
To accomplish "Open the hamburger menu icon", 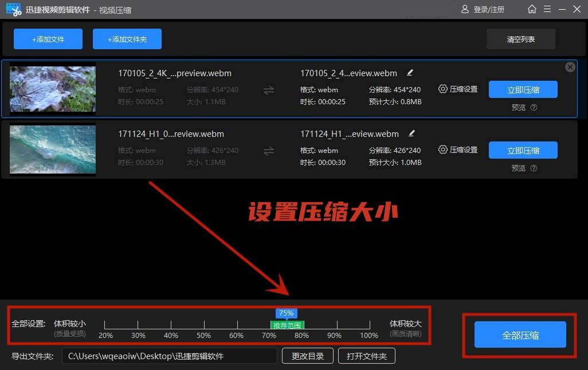I will (x=547, y=9).
